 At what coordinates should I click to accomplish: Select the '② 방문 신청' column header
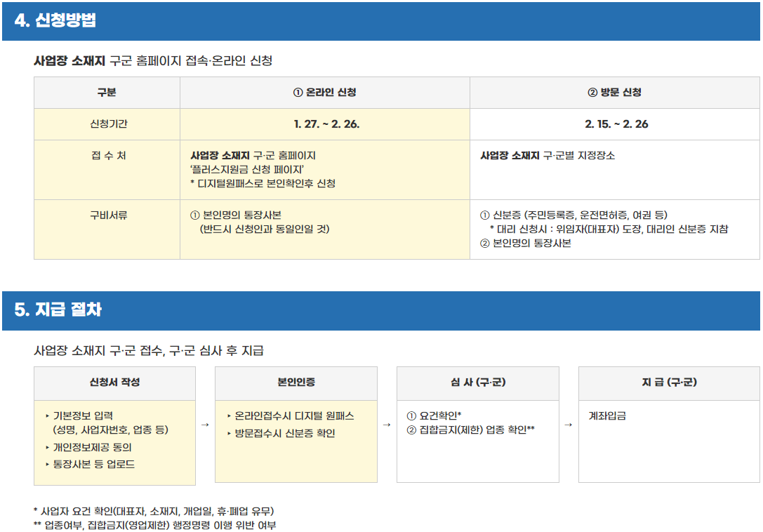(x=615, y=93)
